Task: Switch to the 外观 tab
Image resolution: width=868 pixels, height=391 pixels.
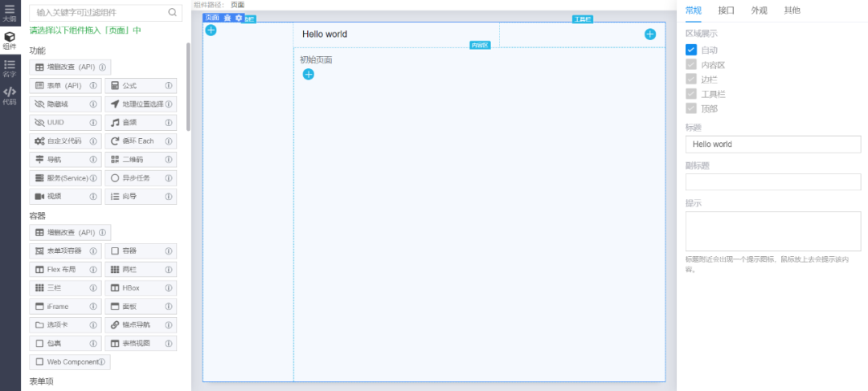Action: click(759, 10)
